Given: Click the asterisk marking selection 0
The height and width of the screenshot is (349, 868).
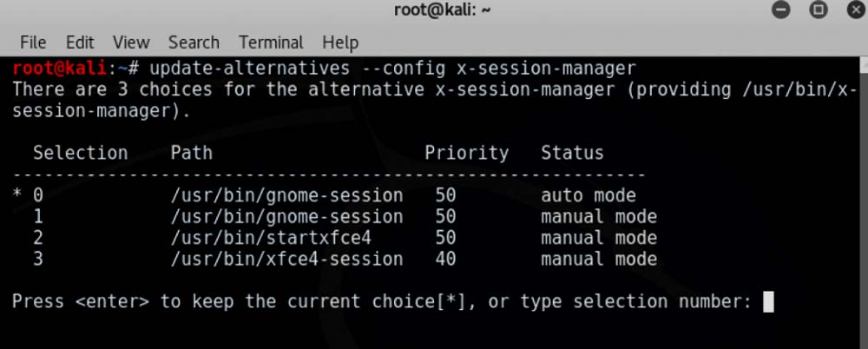Looking at the screenshot, I should tap(17, 196).
